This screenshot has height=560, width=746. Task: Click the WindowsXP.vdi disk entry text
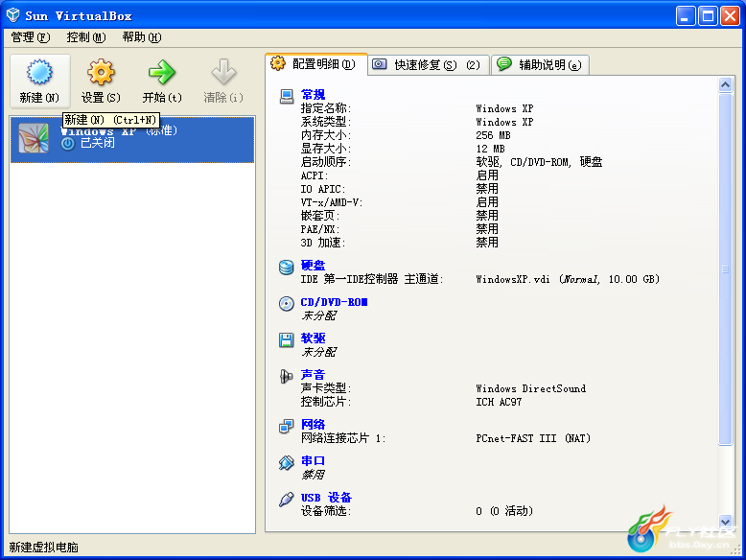(568, 279)
